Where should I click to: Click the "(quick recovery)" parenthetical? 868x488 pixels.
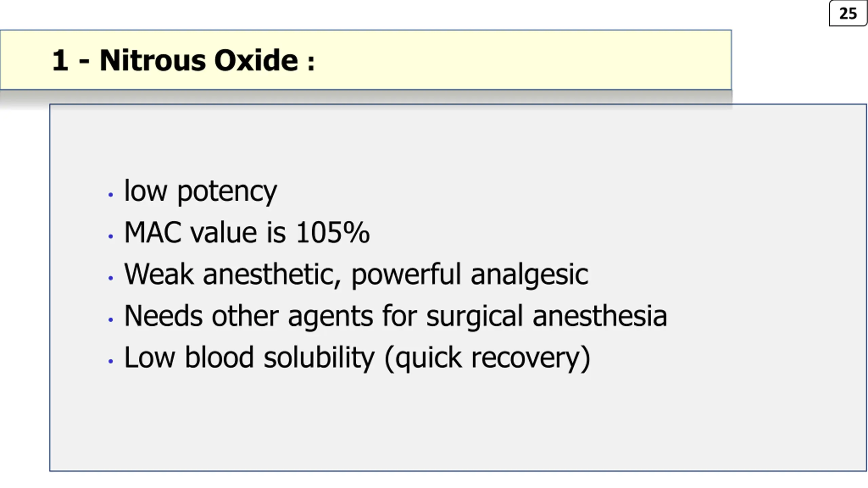point(488,358)
